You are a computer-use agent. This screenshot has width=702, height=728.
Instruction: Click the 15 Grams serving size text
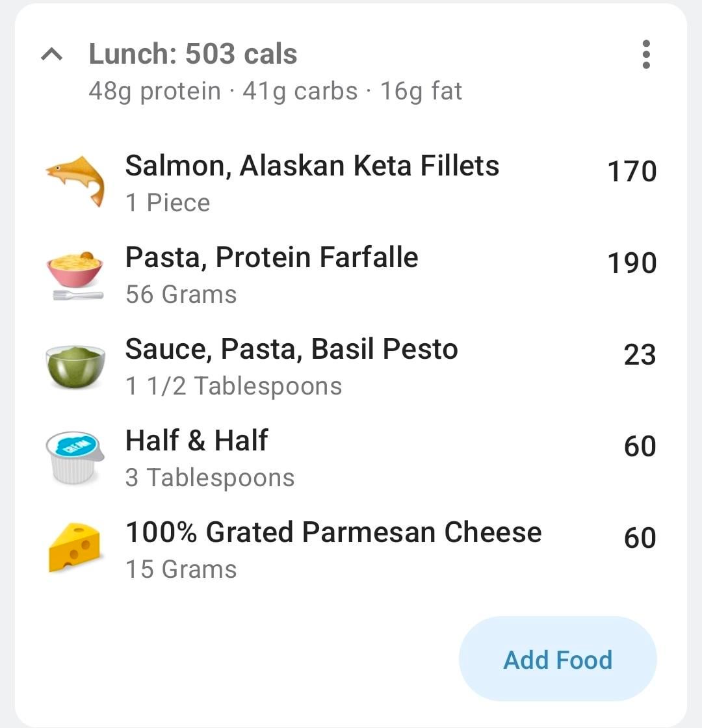[181, 569]
